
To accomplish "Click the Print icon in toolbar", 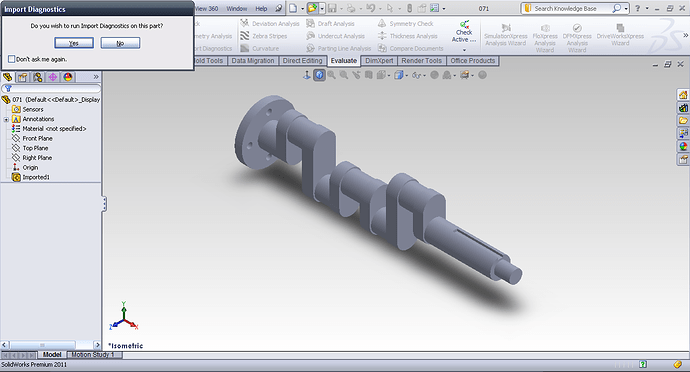I will [351, 8].
